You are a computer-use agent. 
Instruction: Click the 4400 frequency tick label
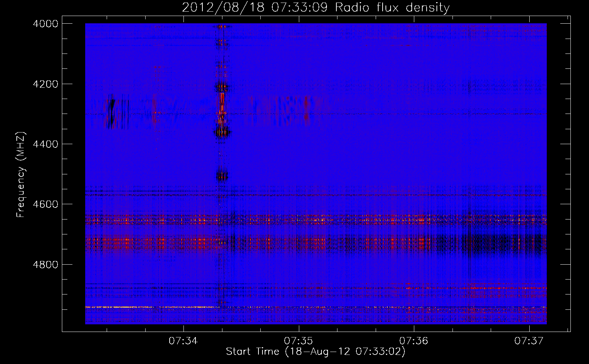[46, 144]
